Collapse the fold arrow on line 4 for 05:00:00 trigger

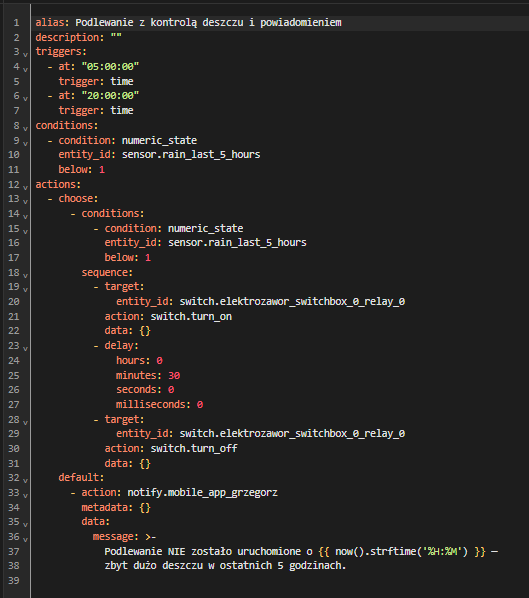[x=25, y=69]
